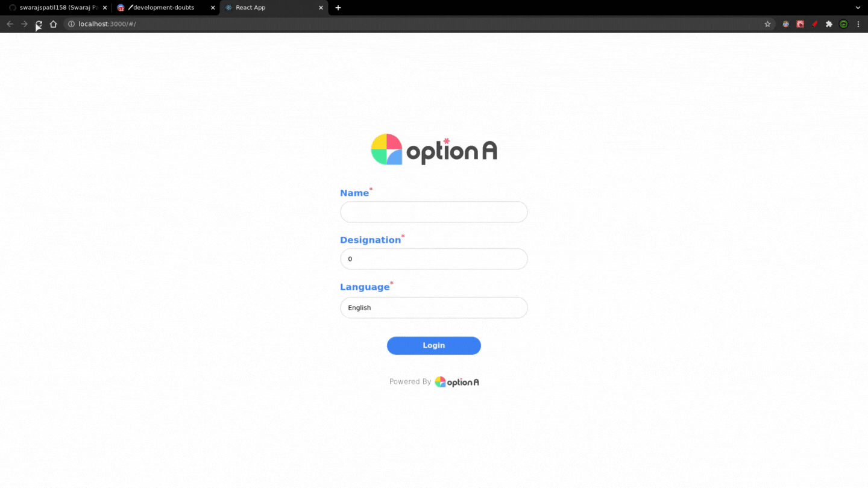Close the React App tab
Image resolution: width=868 pixels, height=488 pixels.
(x=321, y=8)
